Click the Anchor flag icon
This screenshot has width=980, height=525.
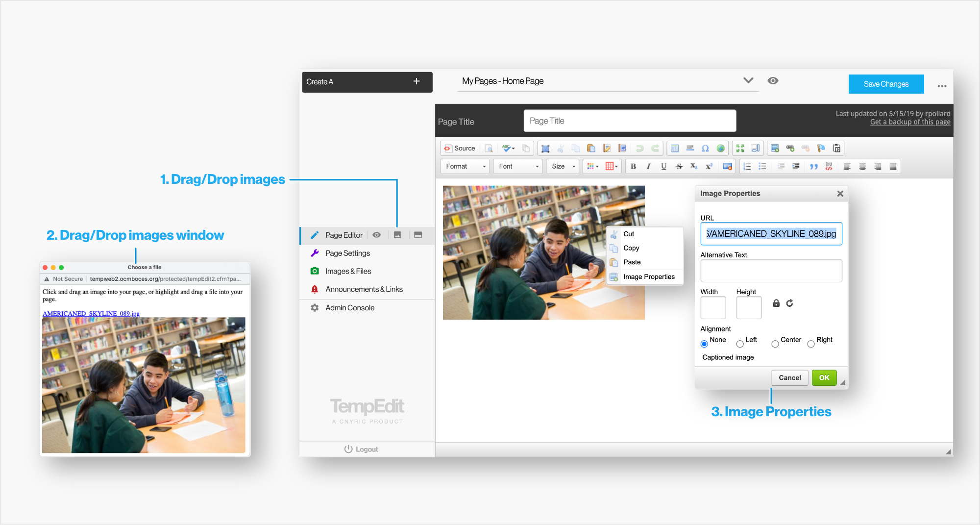(821, 148)
